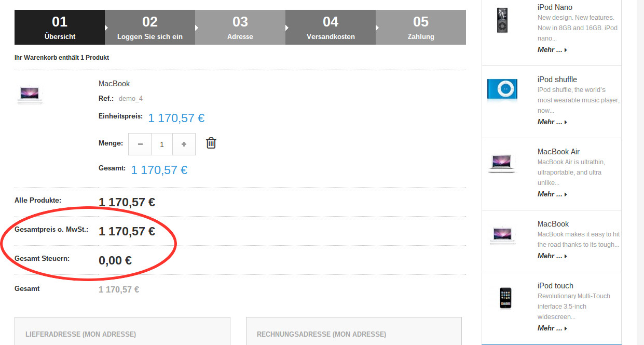Click the reference text demo_4
Viewport: 644px width, 345px height.
131,99
